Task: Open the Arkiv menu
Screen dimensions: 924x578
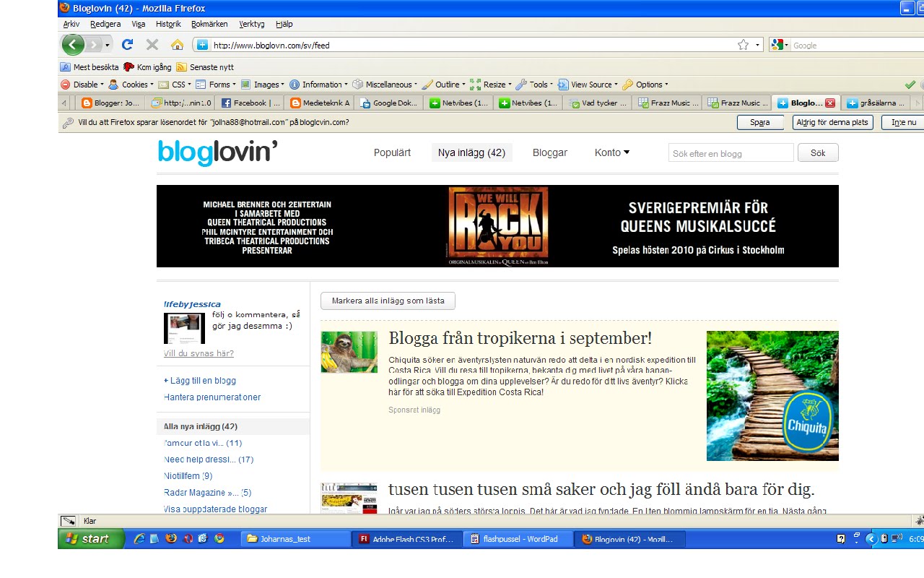Action: click(71, 24)
